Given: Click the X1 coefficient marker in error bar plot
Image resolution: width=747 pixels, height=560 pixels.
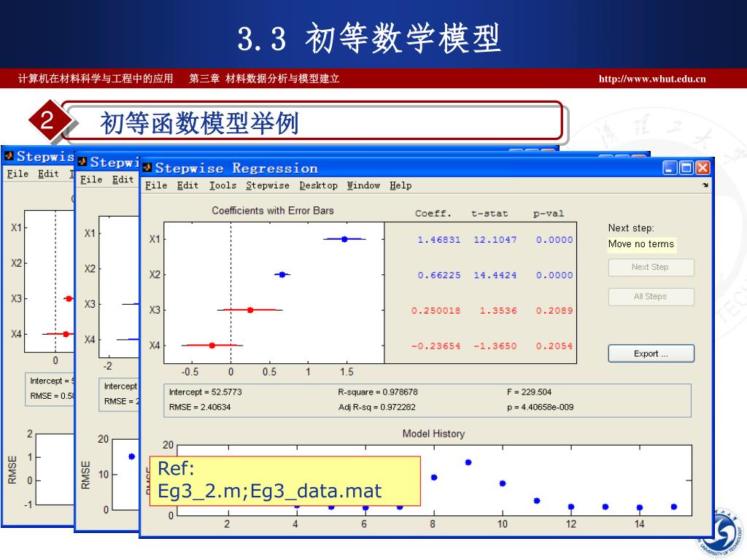Looking at the screenshot, I should pyautogui.click(x=344, y=239).
